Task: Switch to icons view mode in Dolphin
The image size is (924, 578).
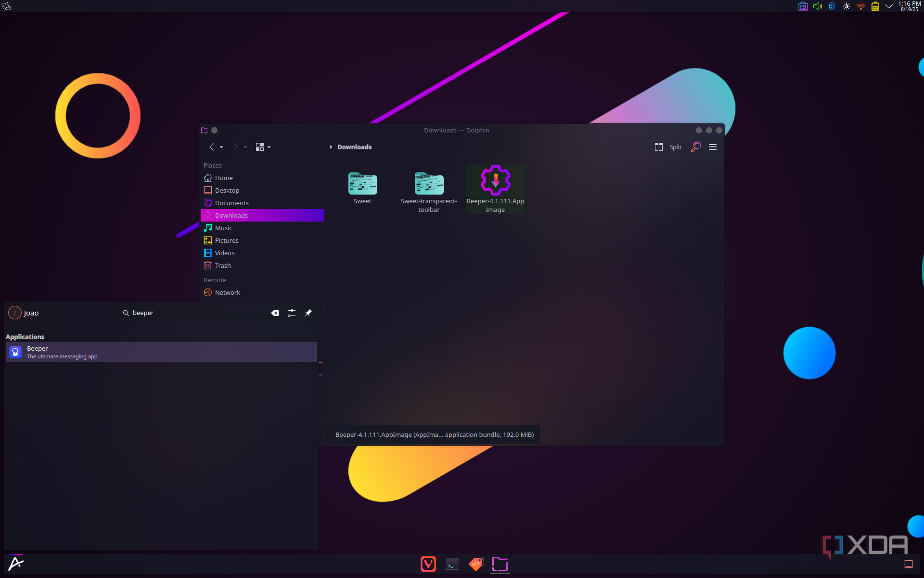Action: 260,147
